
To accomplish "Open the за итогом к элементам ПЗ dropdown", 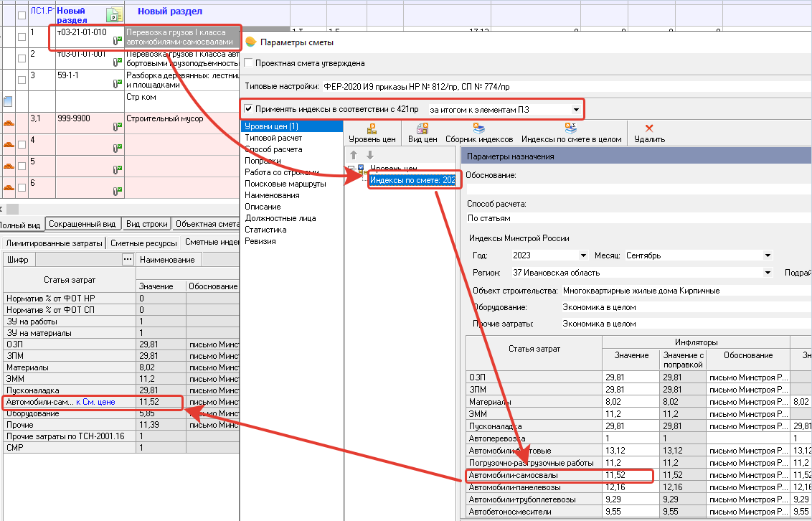I will 576,110.
